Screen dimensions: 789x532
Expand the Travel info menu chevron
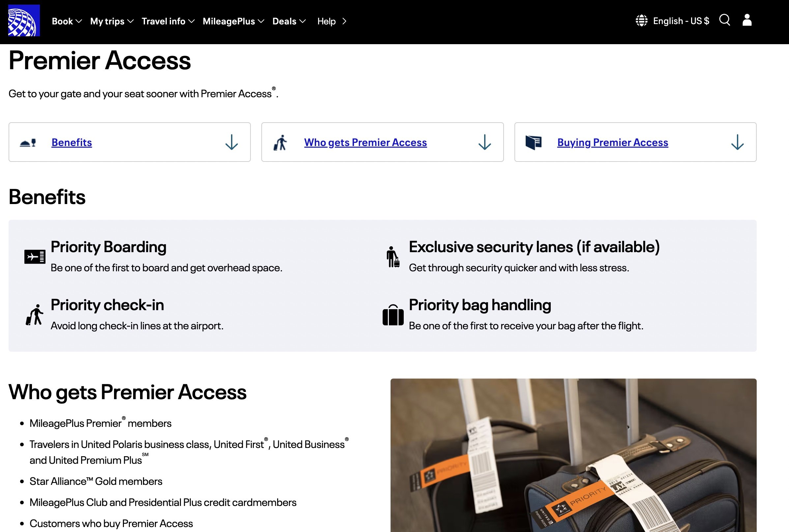[x=191, y=21]
